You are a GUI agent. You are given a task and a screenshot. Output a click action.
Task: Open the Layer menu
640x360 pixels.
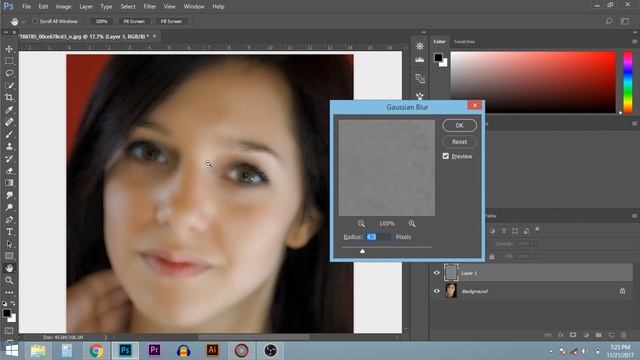pyautogui.click(x=86, y=7)
